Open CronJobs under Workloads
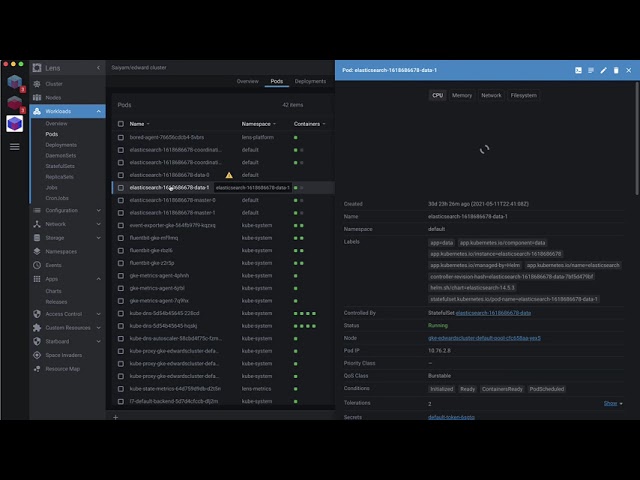Viewport: 640px width, 480px height. coord(57,198)
